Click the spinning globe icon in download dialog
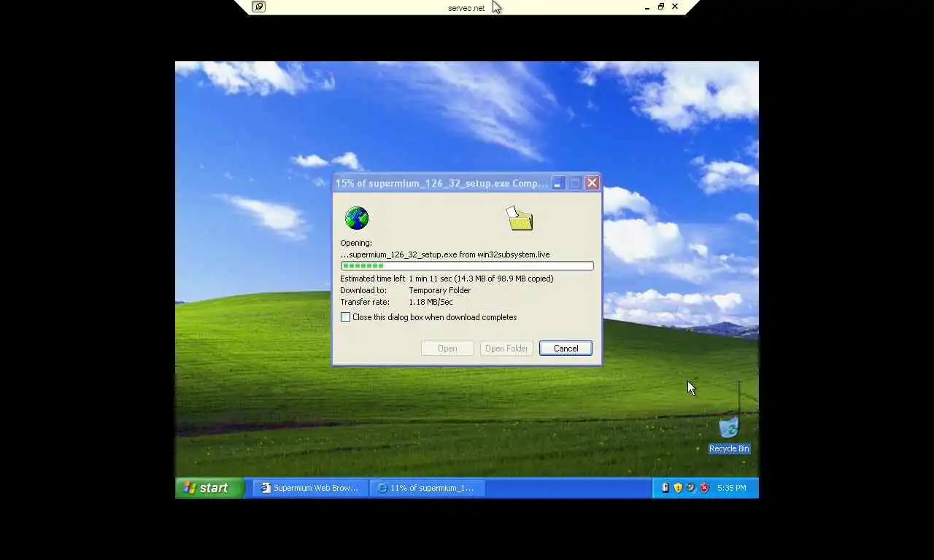The height and width of the screenshot is (560, 934). click(x=357, y=218)
